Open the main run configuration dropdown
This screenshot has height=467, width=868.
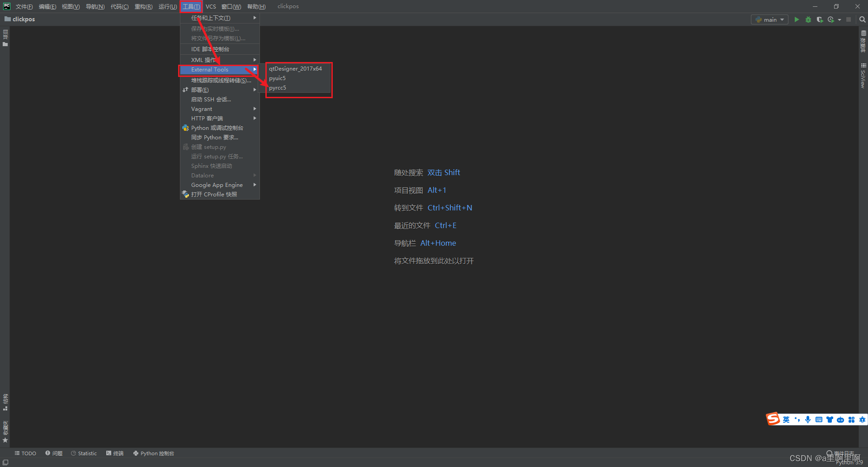coord(769,19)
